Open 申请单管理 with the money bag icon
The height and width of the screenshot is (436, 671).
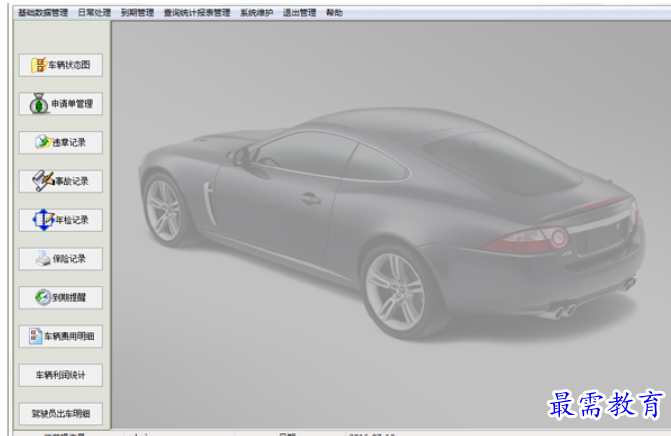pos(61,104)
